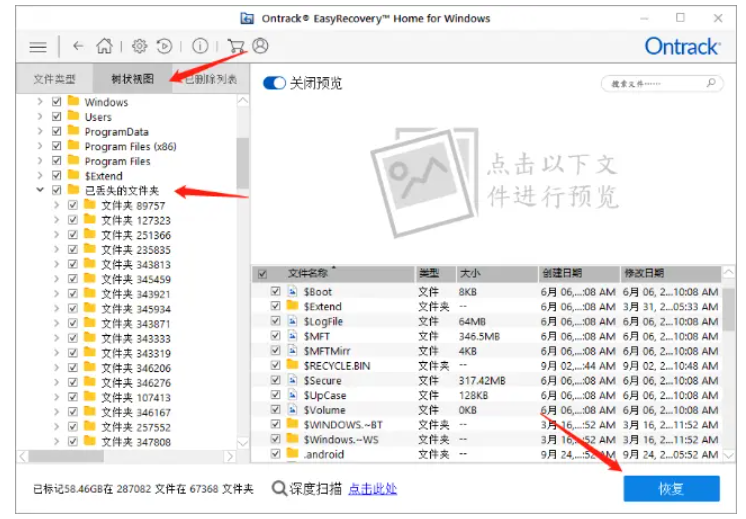Click the Users folder icon in tree
The height and width of the screenshot is (519, 746).
pos(73,116)
